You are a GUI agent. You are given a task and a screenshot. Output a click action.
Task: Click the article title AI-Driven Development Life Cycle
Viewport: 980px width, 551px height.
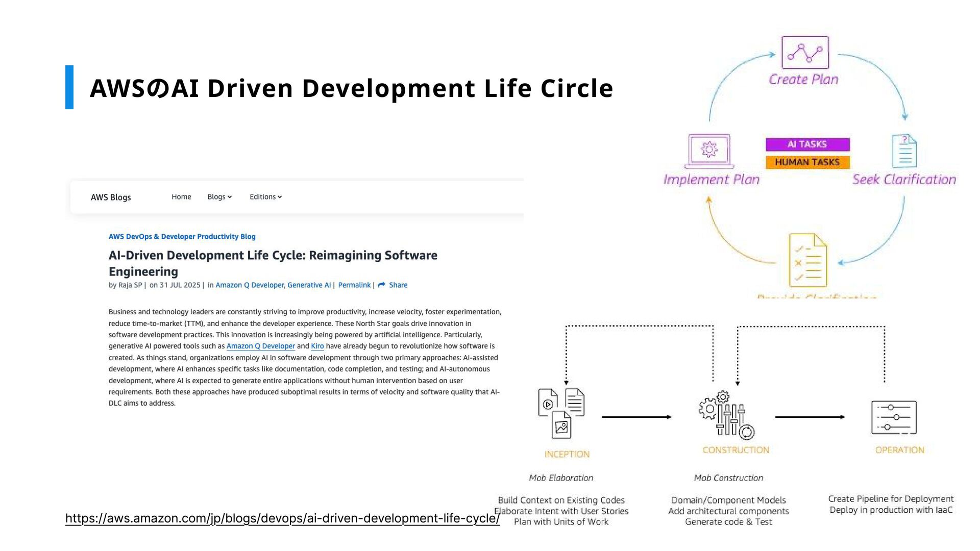point(273,263)
